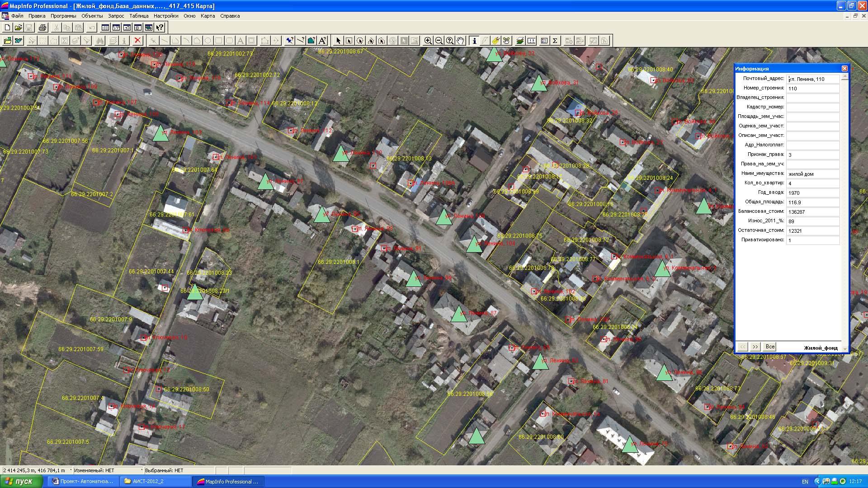Open a new Map window icon

[116, 28]
